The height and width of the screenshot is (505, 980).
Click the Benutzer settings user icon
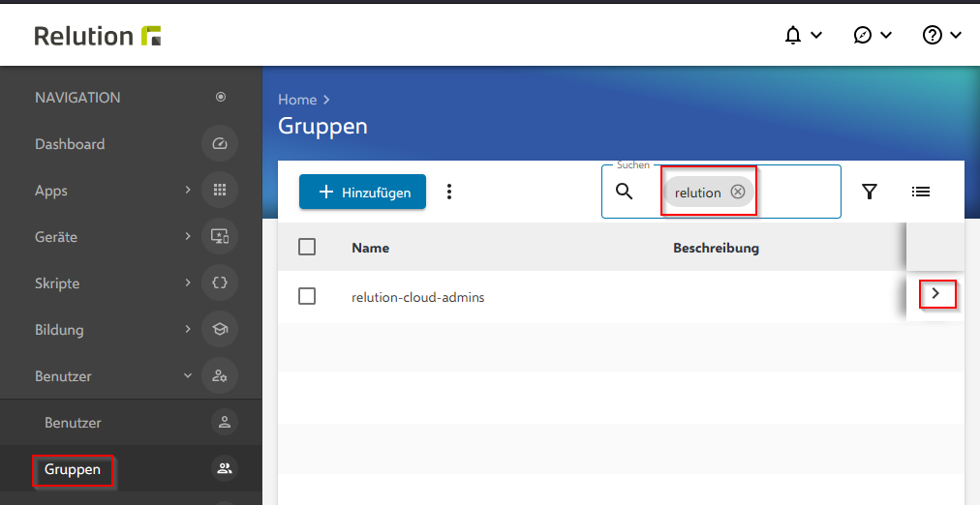tap(220, 375)
